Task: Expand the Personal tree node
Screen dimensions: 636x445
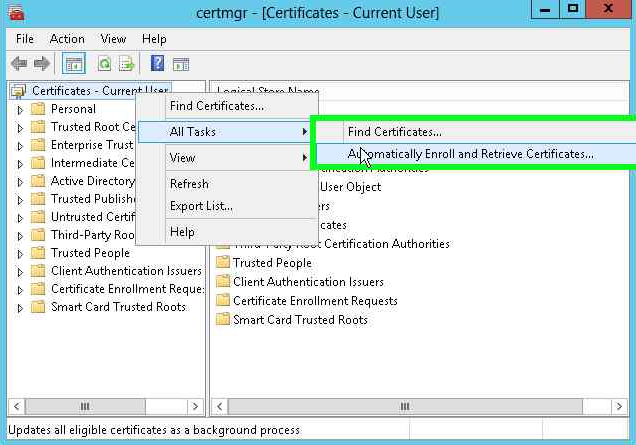Action: [x=19, y=110]
